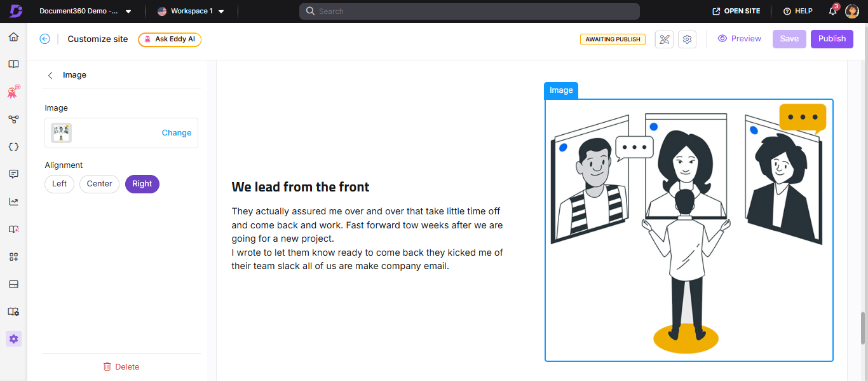Open the sidebar book icon with sparkle
This screenshot has width=868, height=381.
(13, 229)
